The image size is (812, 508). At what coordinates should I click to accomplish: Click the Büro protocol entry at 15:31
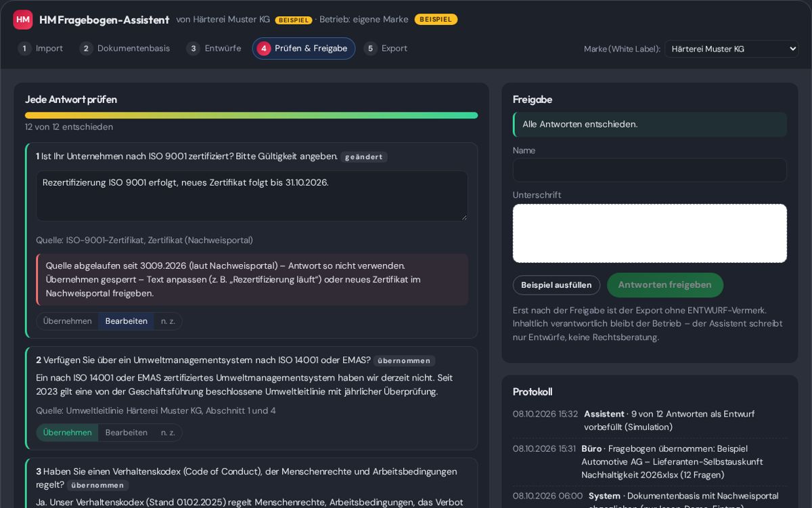tap(650, 462)
